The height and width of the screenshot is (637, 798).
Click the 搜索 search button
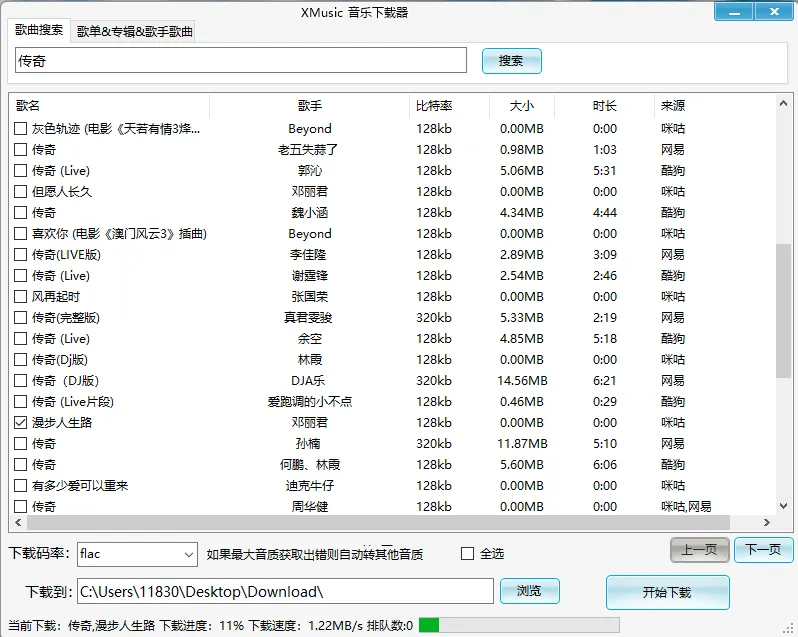click(x=511, y=61)
